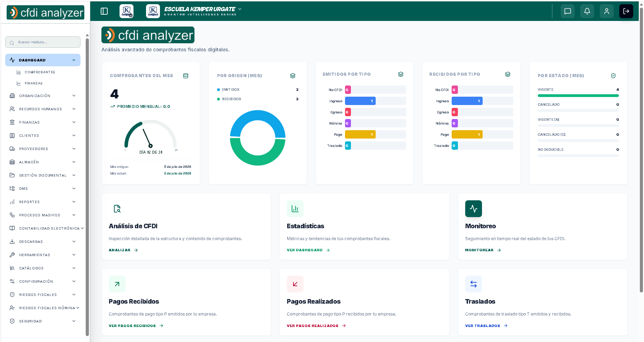
Task: Open the chat messages icon
Action: coord(568,11)
